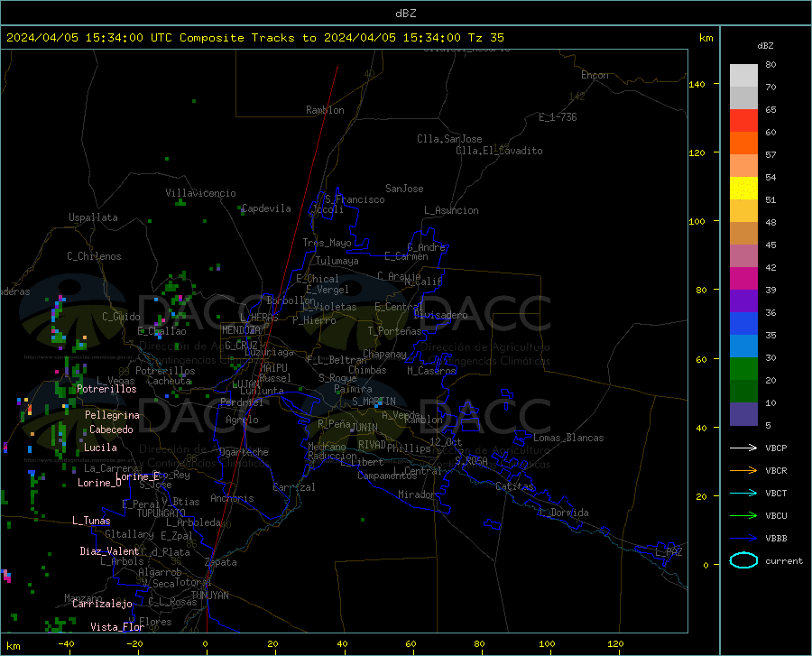Click the Carrizalejo station label

[x=102, y=604]
